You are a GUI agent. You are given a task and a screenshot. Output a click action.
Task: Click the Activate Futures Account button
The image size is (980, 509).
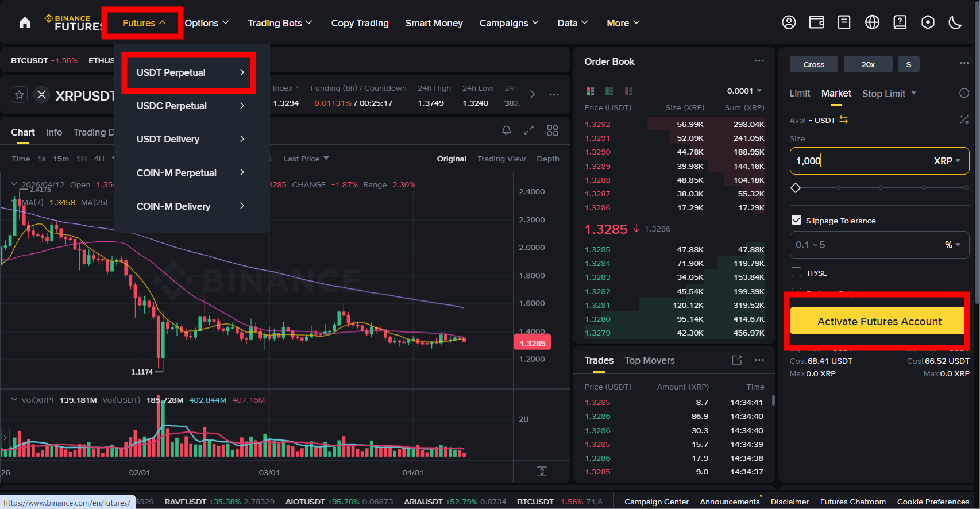pos(878,321)
